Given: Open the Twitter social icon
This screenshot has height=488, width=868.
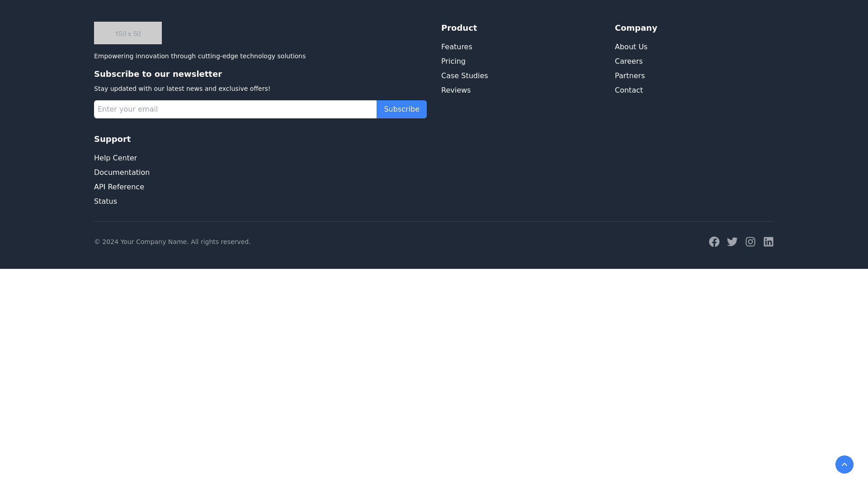Looking at the screenshot, I should 732,242.
